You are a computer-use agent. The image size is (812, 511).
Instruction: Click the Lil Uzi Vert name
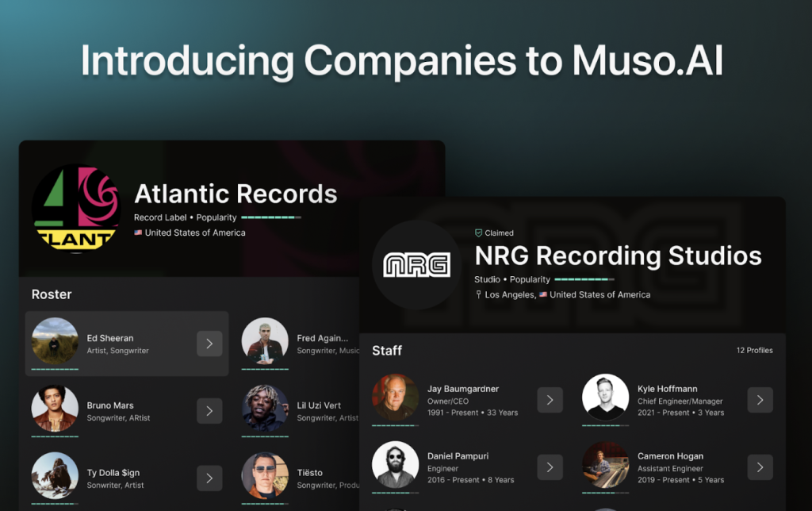319,405
